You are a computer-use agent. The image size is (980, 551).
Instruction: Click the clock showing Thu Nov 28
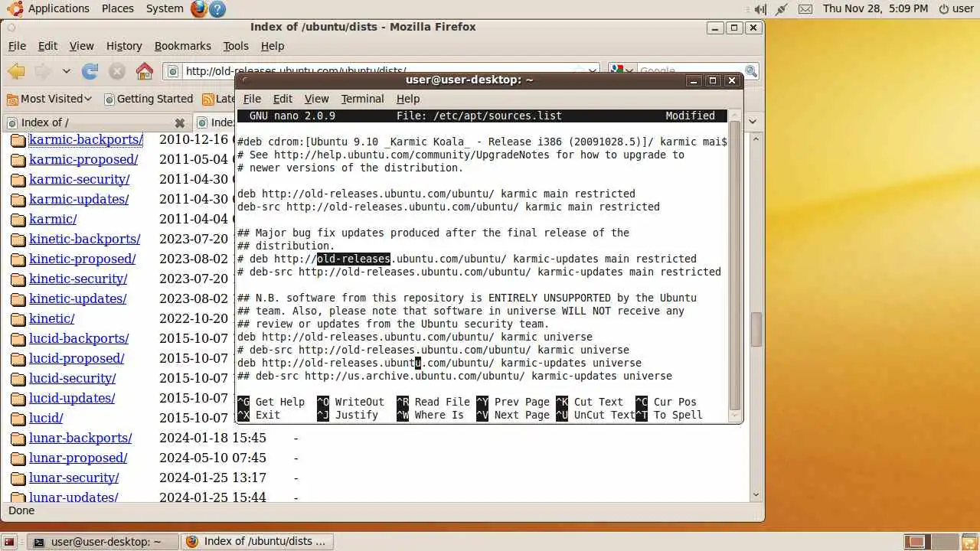pos(875,8)
